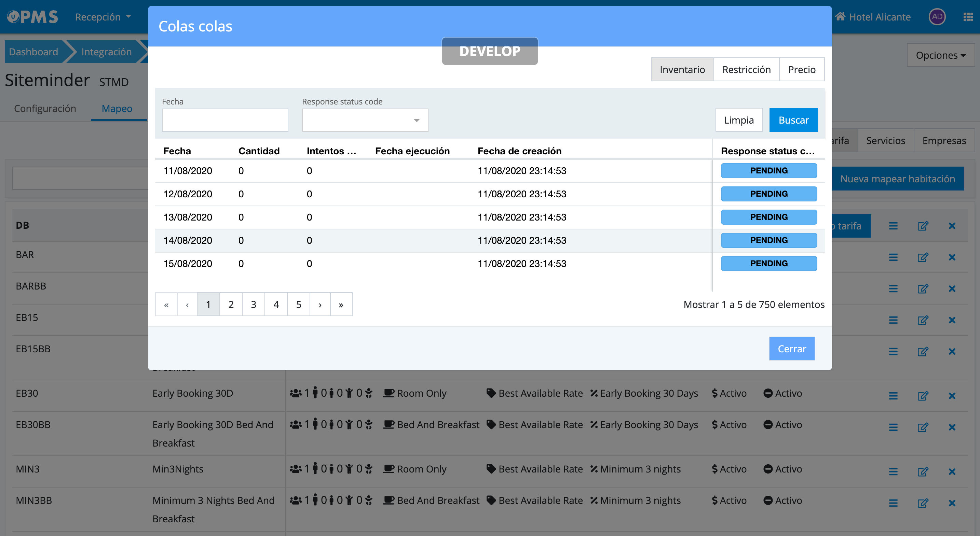Open Response status code dropdown

[x=365, y=120]
